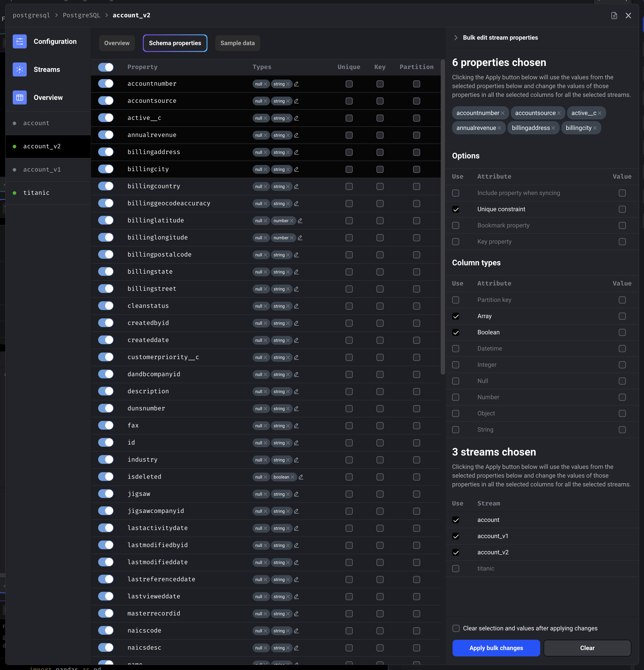The image size is (644, 670).
Task: Remove string type from jigsaw
Action: 288,494
